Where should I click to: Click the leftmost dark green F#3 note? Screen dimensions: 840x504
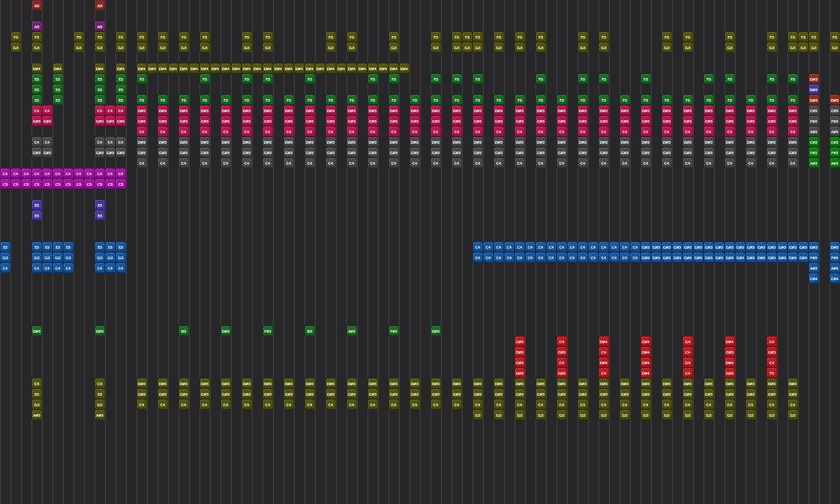coord(268,331)
